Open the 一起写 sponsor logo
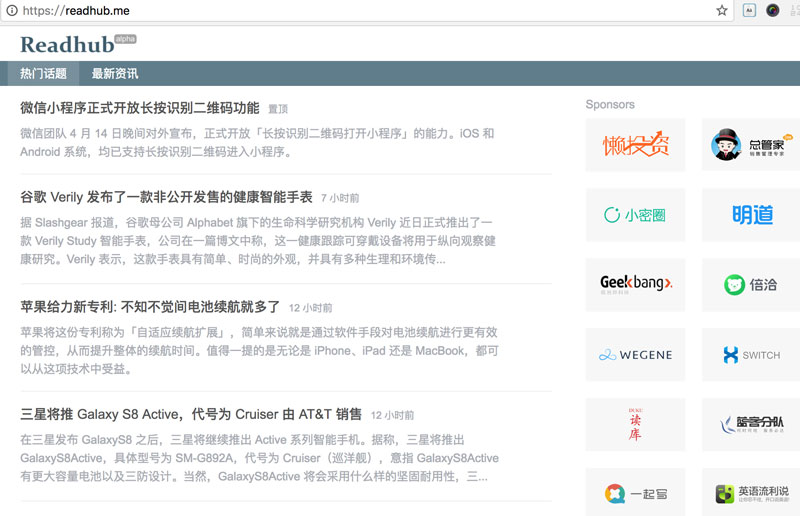The height and width of the screenshot is (516, 800). coord(635,493)
